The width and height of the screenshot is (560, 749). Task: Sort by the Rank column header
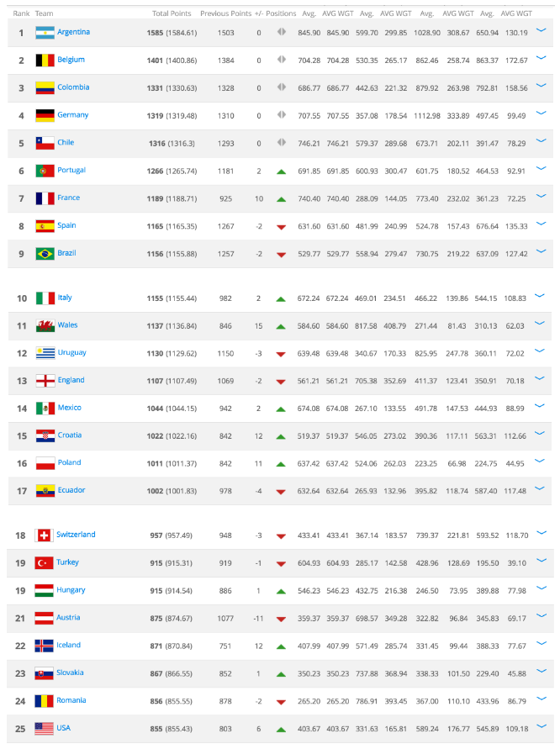21,13
